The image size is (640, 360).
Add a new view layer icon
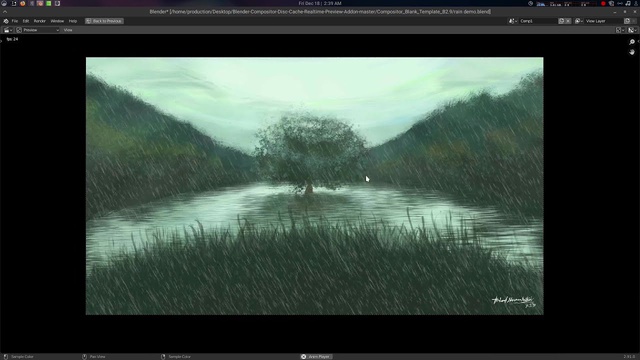627,21
